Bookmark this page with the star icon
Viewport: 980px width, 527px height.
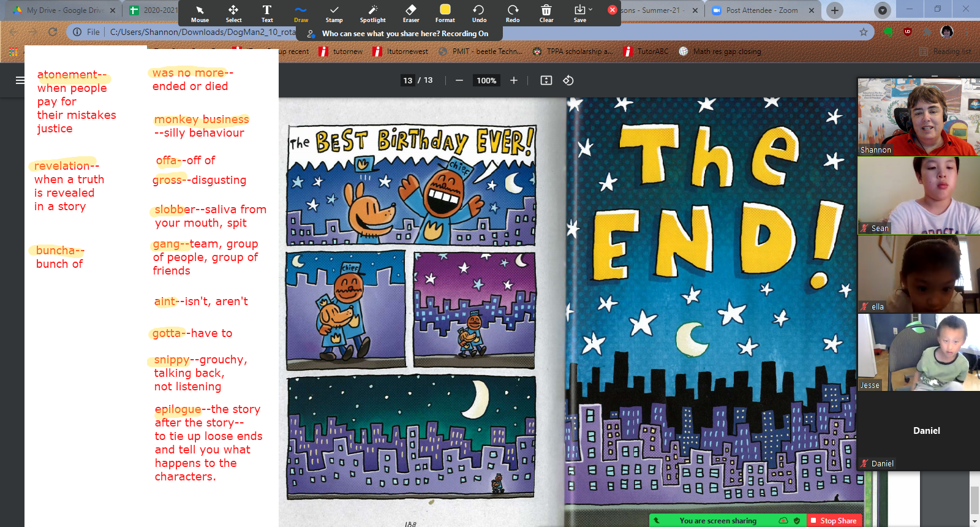point(864,32)
